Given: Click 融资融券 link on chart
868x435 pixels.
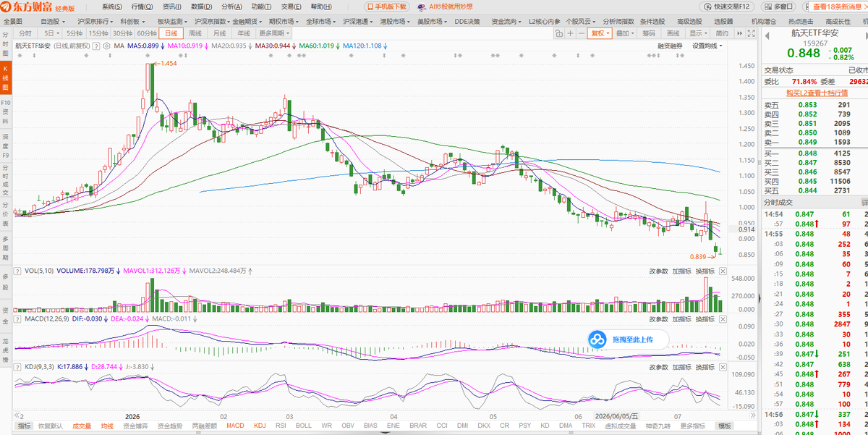Looking at the screenshot, I should pyautogui.click(x=670, y=46).
